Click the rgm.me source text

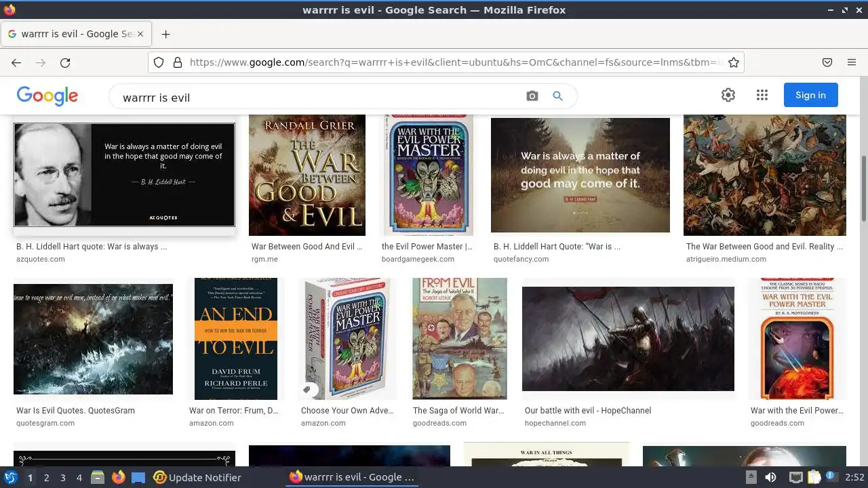coord(264,259)
